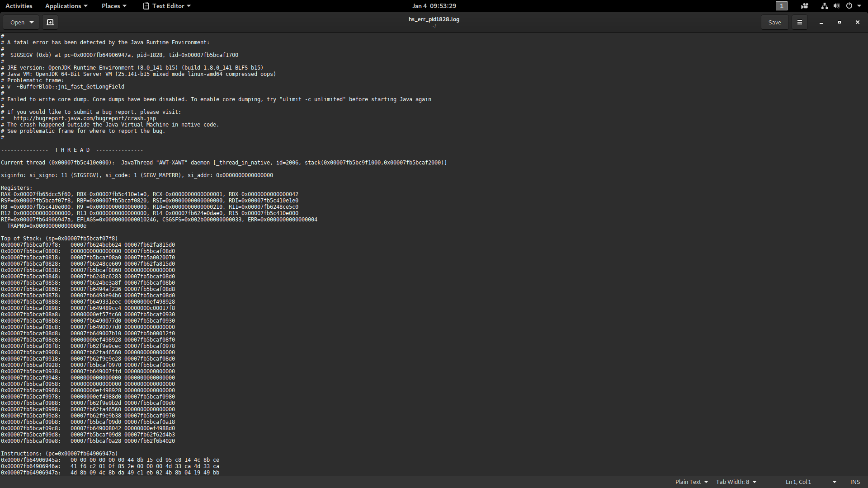Click the wired network icon in the top bar
868x488 pixels.
(824, 6)
